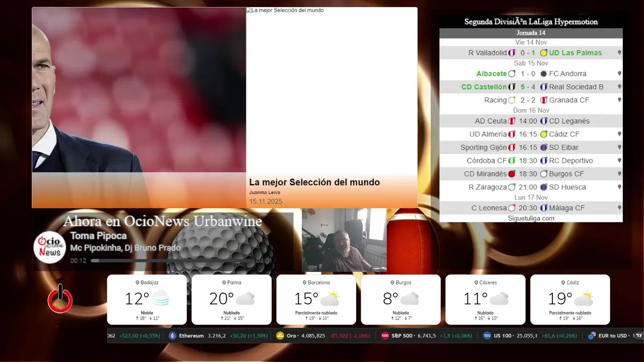
Task: Click the Lun 17 Nov date row
Action: 531,198
